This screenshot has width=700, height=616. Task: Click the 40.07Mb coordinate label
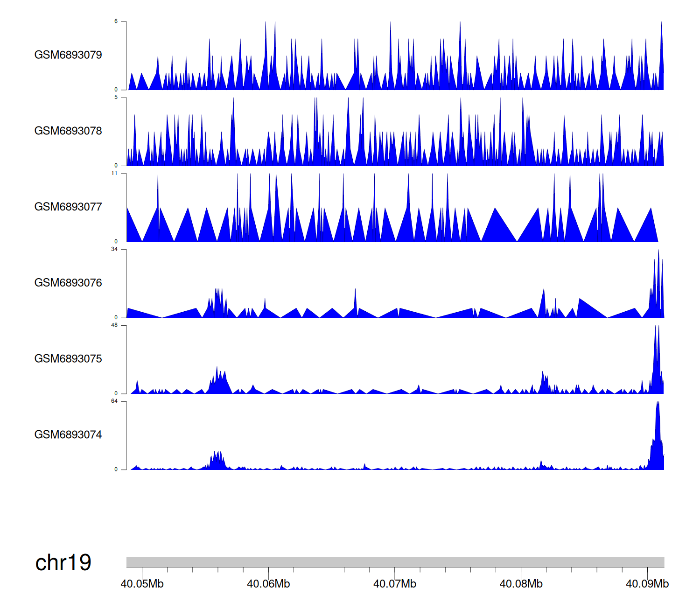click(x=395, y=584)
